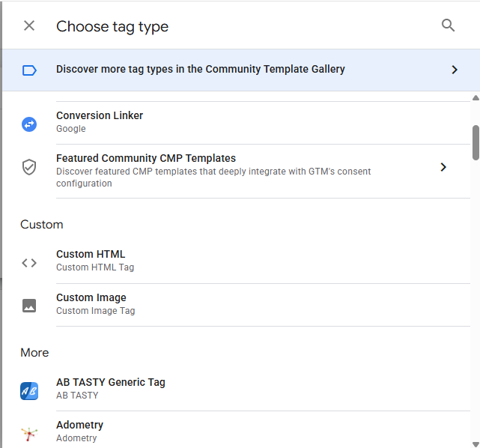Open Discover more tag types banner text

201,69
